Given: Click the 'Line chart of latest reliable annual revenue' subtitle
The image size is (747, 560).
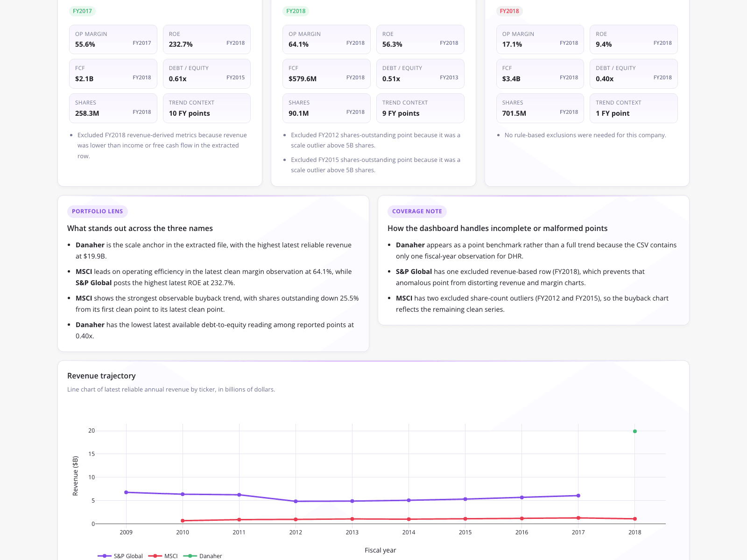Looking at the screenshot, I should pyautogui.click(x=171, y=389).
